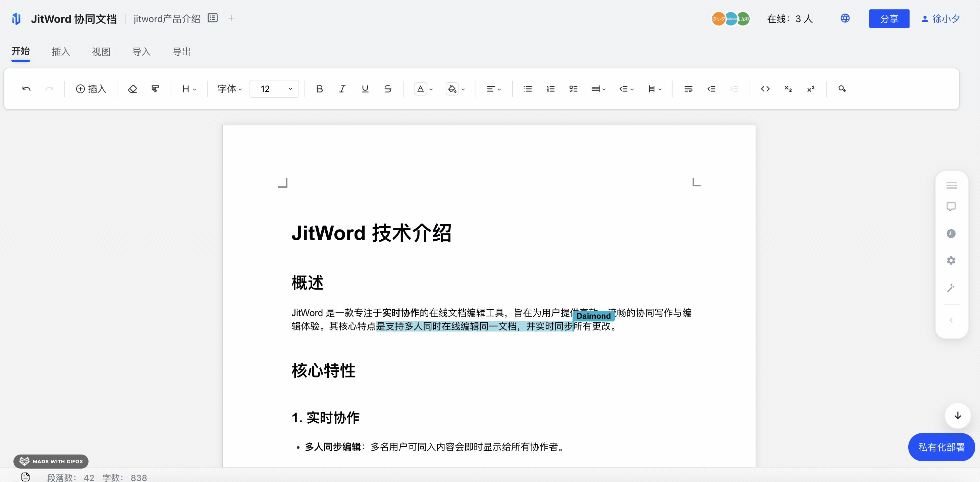
Task: Toggle italic text style
Action: pos(342,89)
